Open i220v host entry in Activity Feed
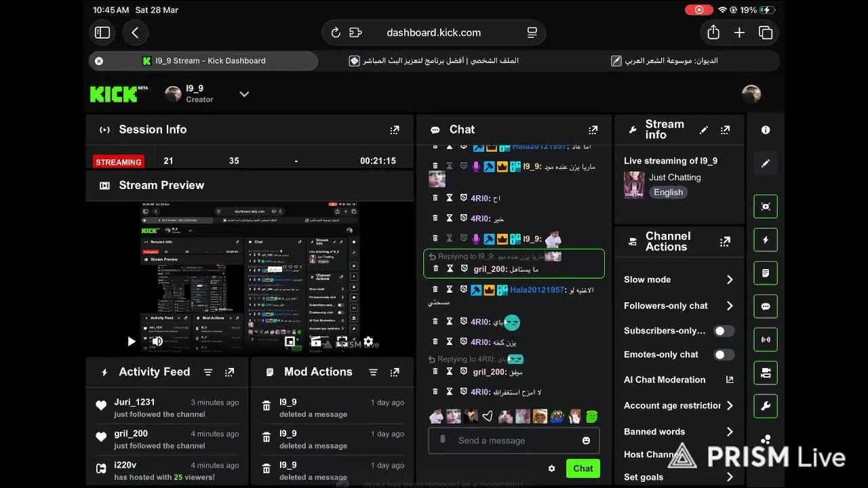Screen dimensions: 868x488 click(x=167, y=470)
